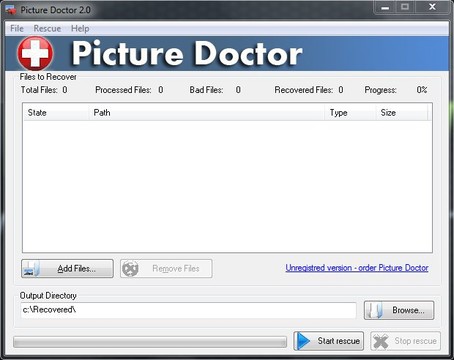This screenshot has width=454, height=360.
Task: Sort the list by State column
Action: [56, 113]
